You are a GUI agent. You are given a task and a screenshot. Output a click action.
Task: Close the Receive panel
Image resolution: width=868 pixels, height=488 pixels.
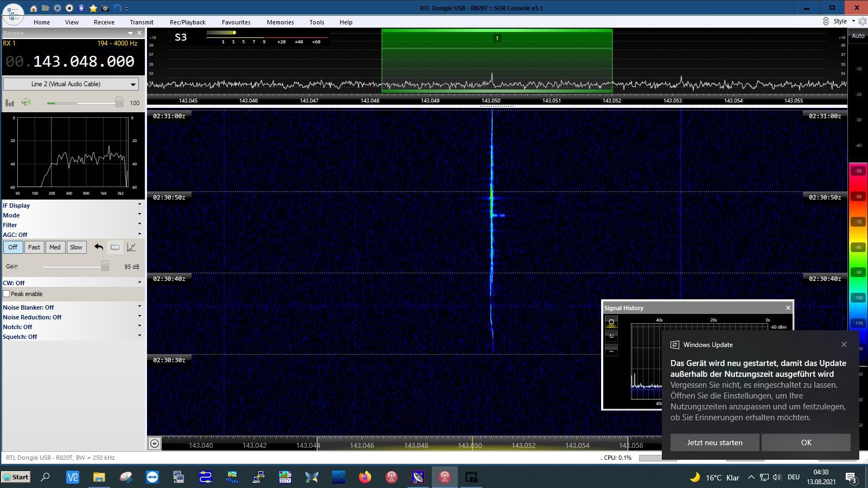tap(139, 33)
